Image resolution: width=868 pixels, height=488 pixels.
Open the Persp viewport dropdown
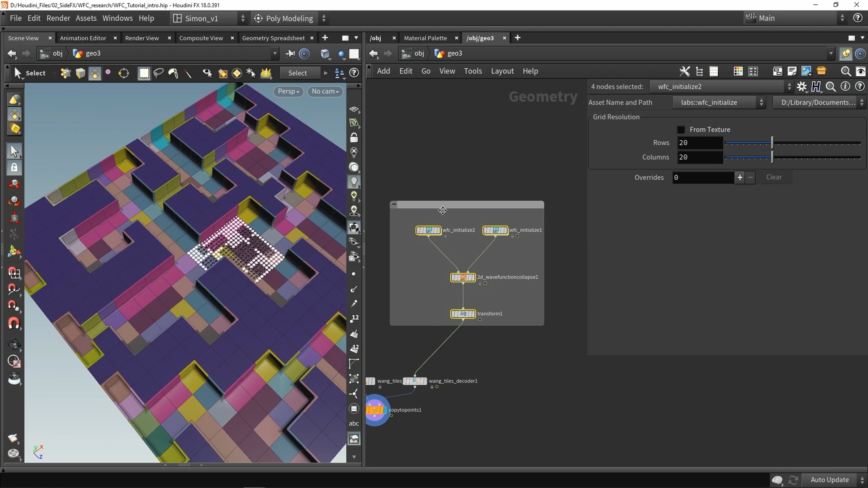point(289,91)
